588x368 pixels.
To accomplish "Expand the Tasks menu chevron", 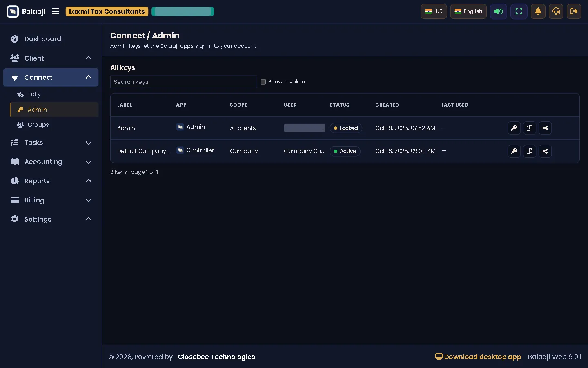I will 89,143.
